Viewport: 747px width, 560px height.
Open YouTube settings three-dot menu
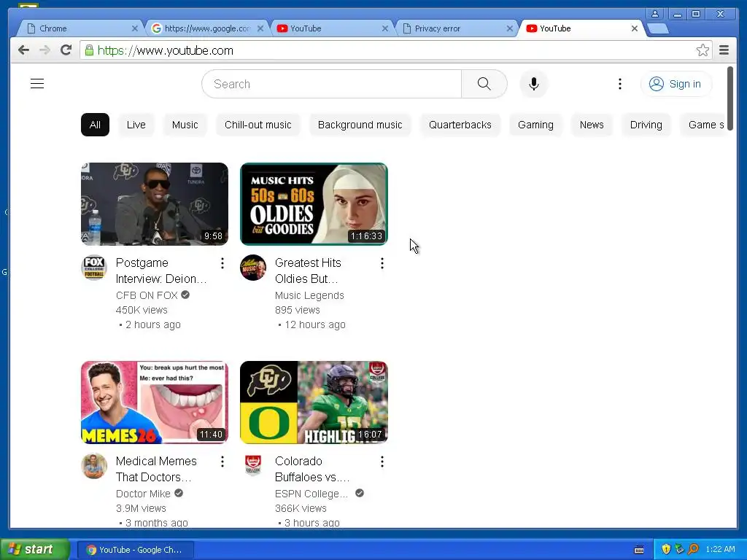(x=620, y=84)
